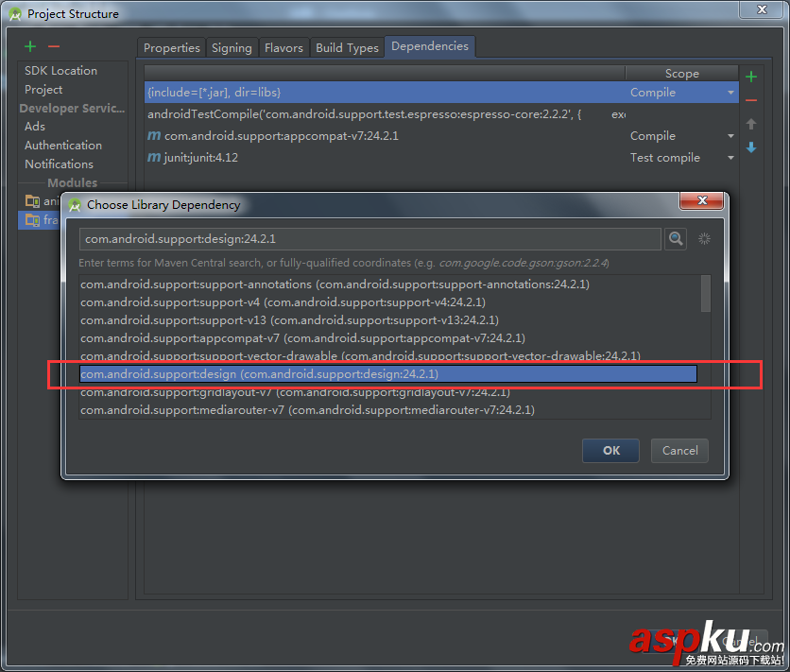Select Ads under Developer Services
Viewport: 790px width, 672px height.
35,127
